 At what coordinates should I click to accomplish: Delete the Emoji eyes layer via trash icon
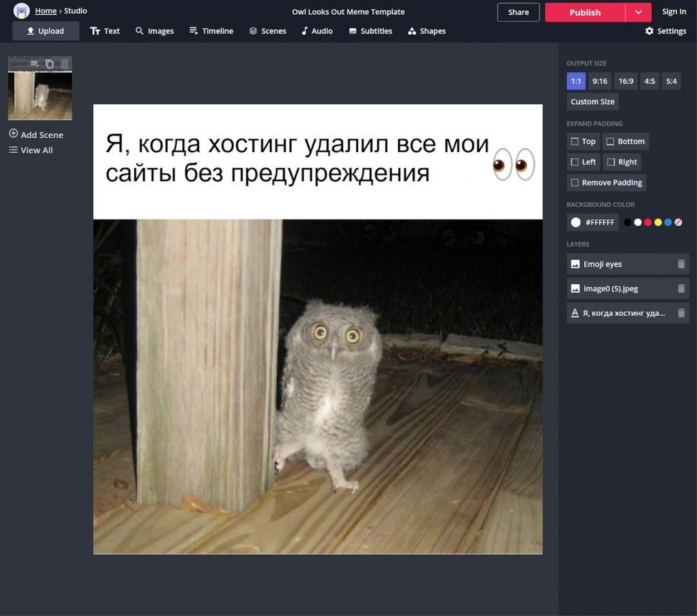(x=681, y=264)
